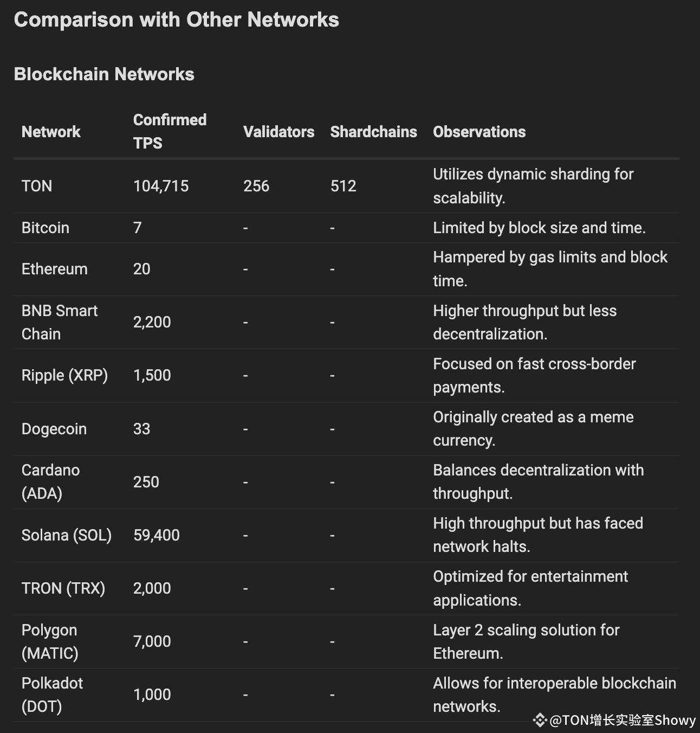Click the @TON增长实验室Showy watermark text
Viewport: 700px width, 733px height.
tap(623, 720)
